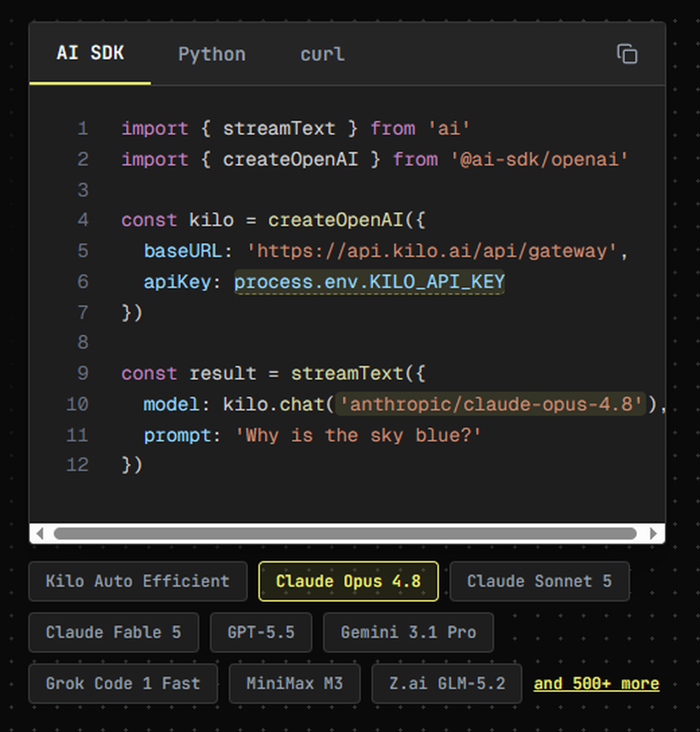Click the highlighted process.env.KILO_API_KEY text
The width and height of the screenshot is (700, 732).
click(370, 282)
